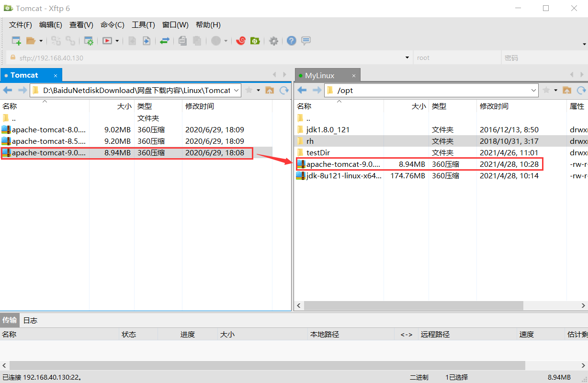The image size is (588, 383).
Task: Select remote folder rh
Action: click(441, 141)
